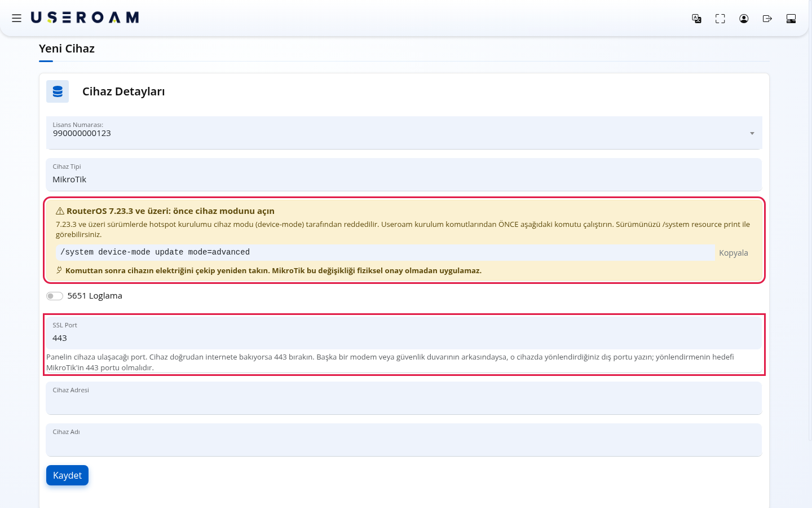
Task: Click the Cihaz Detayları section title
Action: click(x=123, y=91)
